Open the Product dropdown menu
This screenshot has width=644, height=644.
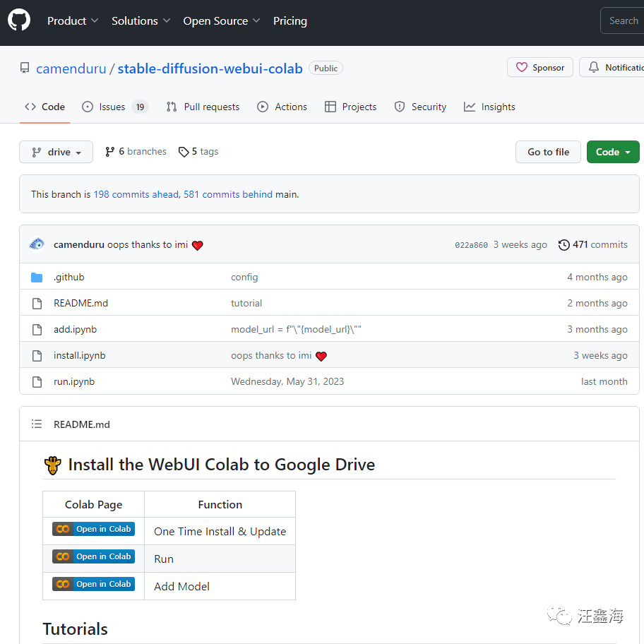73,21
